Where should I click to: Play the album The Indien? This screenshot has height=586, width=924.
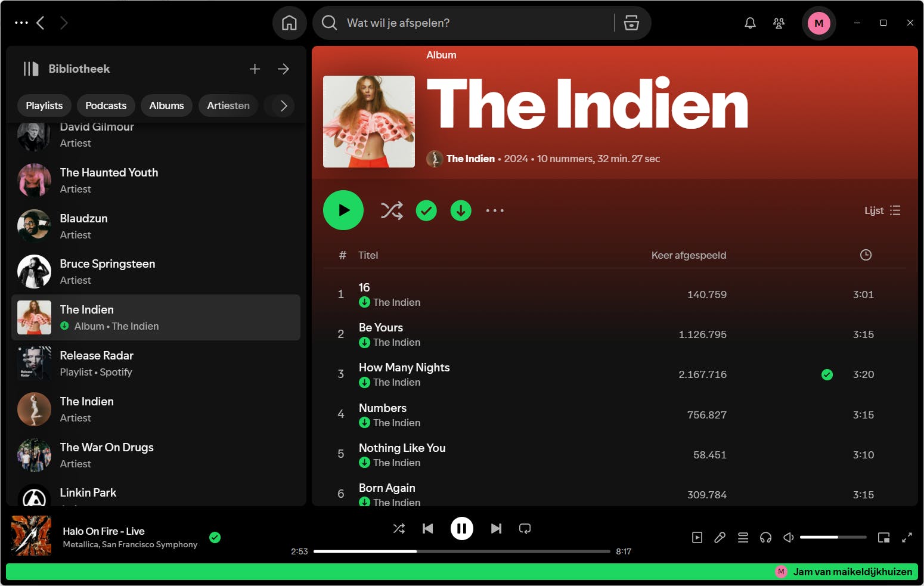click(x=343, y=210)
